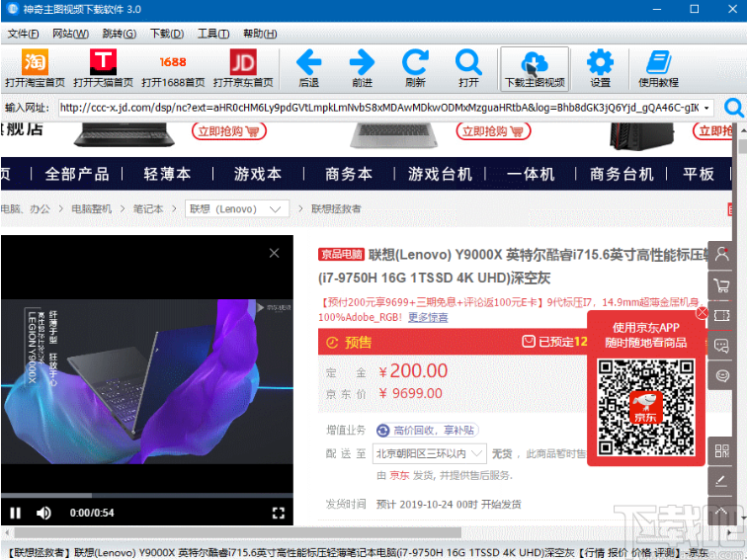Screen dimensions: 747x560
Task: Open shopping cart sidebar icon
Action: [x=721, y=285]
